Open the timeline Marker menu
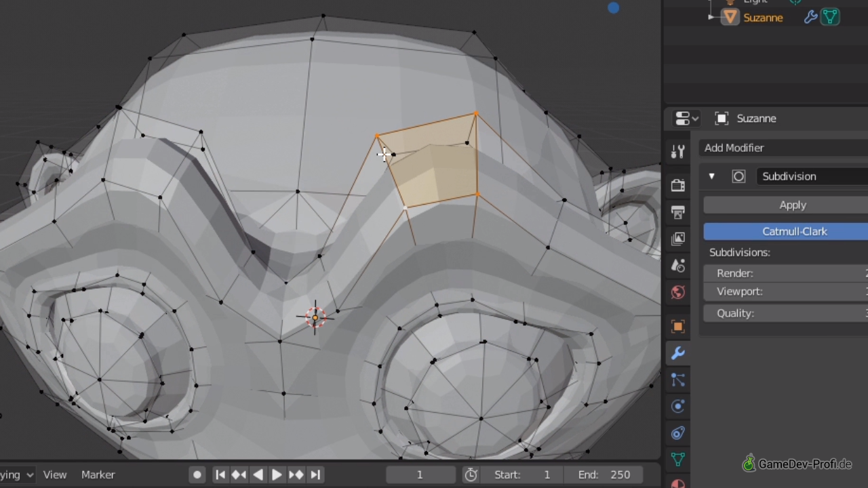 click(x=98, y=475)
